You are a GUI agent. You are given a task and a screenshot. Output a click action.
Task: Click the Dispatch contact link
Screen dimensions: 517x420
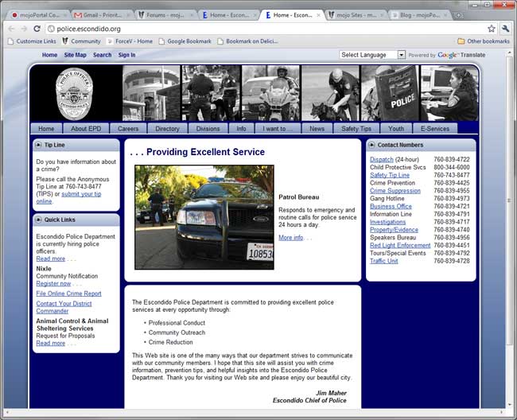coord(382,160)
